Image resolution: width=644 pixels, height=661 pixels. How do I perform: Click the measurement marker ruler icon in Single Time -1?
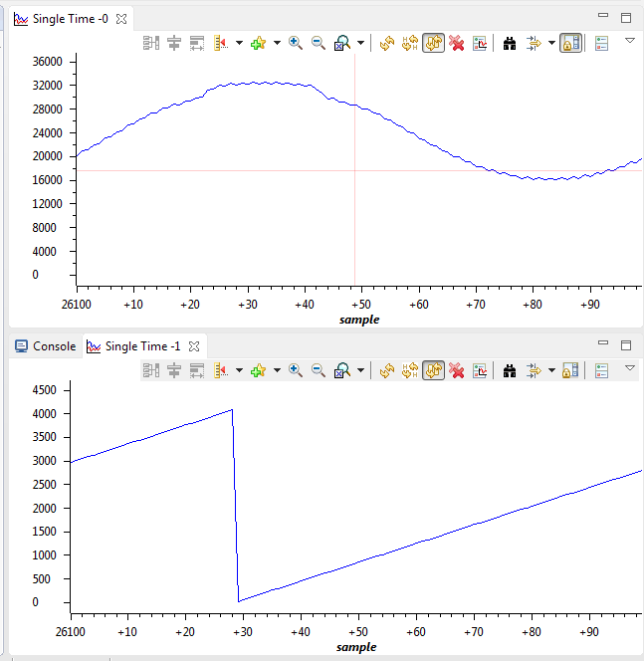221,370
